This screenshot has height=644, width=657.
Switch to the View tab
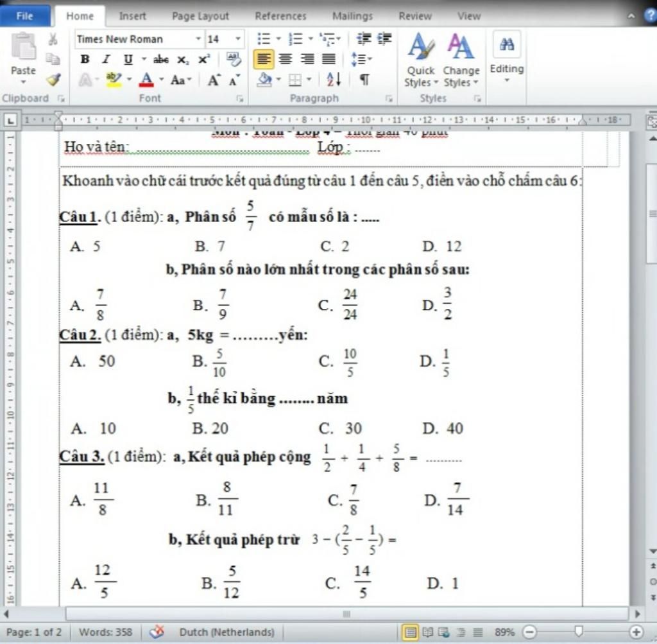tap(469, 16)
